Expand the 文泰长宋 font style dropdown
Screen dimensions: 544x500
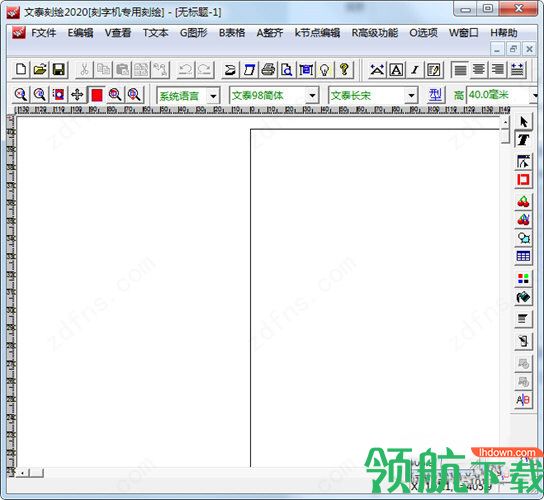tap(411, 95)
